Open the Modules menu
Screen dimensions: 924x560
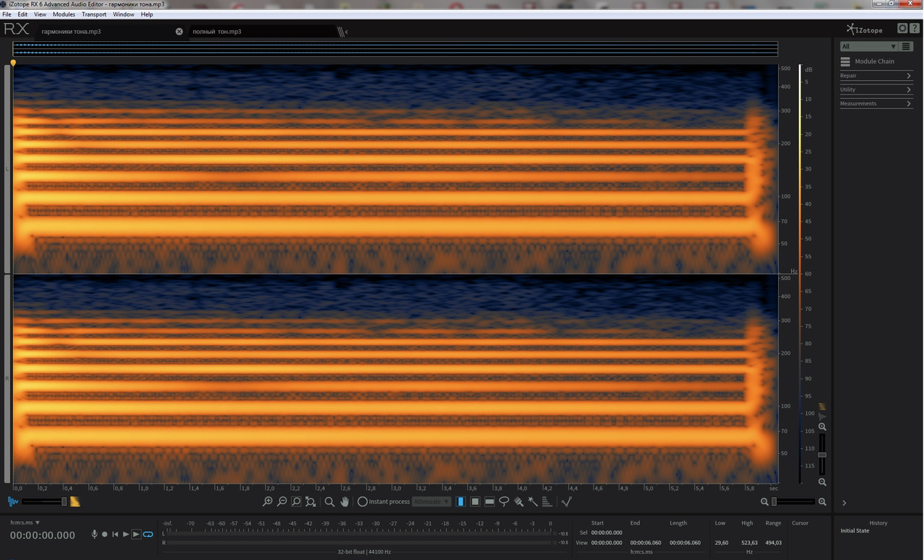pyautogui.click(x=64, y=14)
